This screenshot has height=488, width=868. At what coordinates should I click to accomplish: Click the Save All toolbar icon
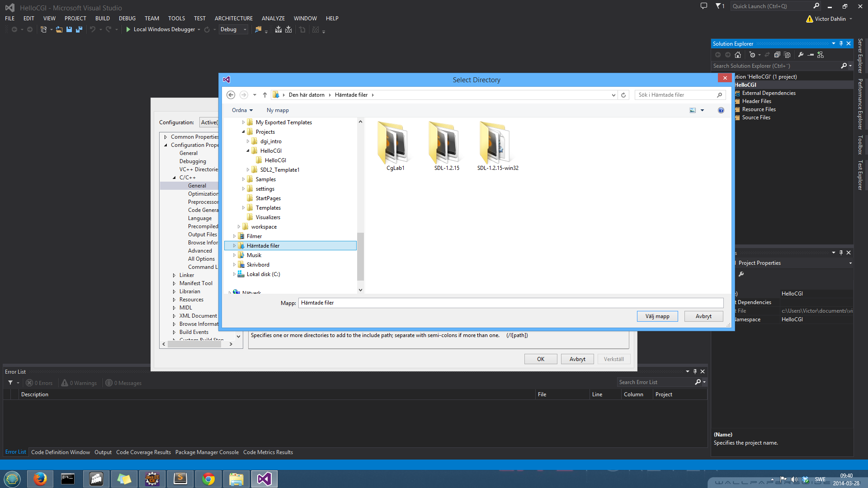point(79,29)
